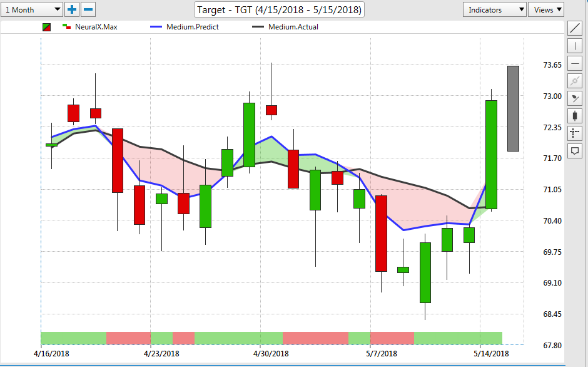The width and height of the screenshot is (588, 367).
Task: Click the NeuralX.Max legend entry
Action: click(96, 27)
